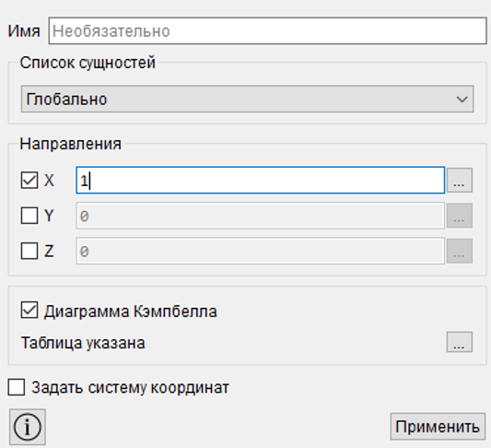Viewport: 491px width, 448px height.
Task: Disable the Диаграмма Кэмпбелла checkbox
Action: (29, 310)
